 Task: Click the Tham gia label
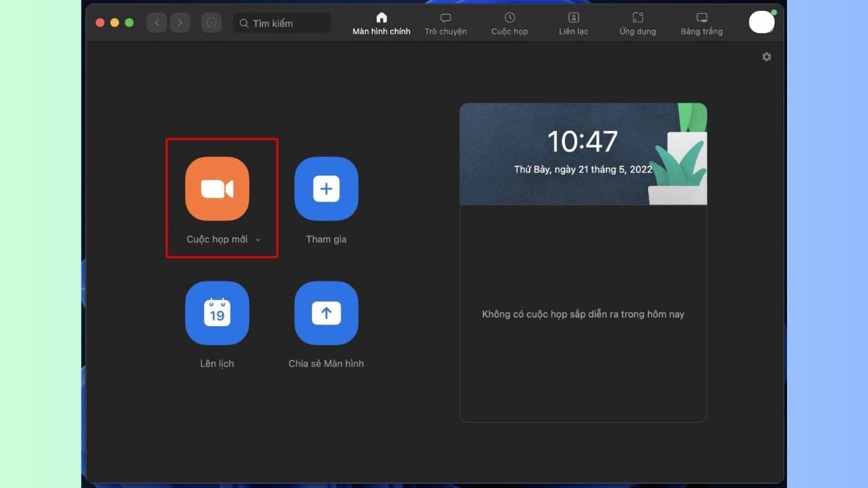point(326,239)
